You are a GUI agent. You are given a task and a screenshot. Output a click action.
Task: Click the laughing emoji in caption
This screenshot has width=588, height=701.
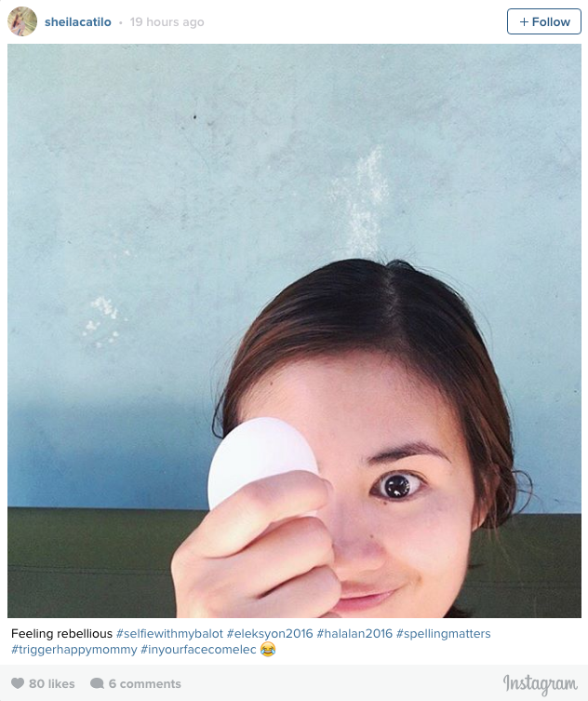click(x=268, y=649)
